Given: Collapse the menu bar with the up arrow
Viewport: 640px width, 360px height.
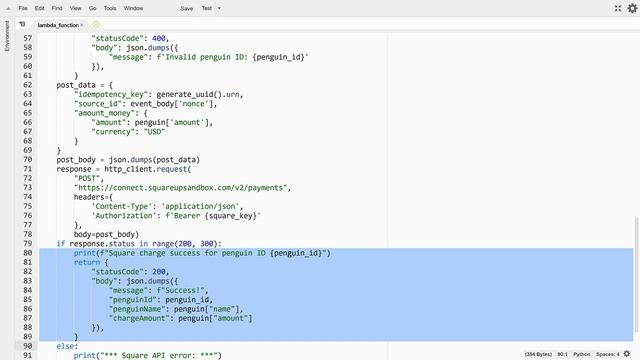Looking at the screenshot, I should [8, 9].
